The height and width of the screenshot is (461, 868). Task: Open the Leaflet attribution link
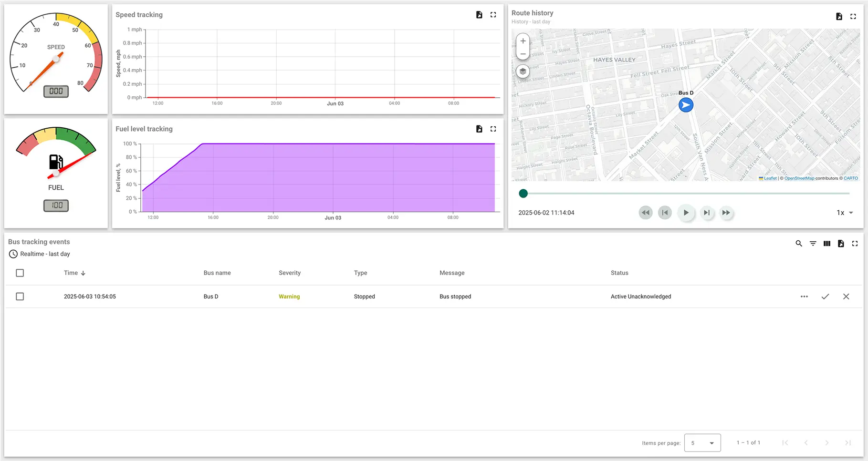coord(768,178)
